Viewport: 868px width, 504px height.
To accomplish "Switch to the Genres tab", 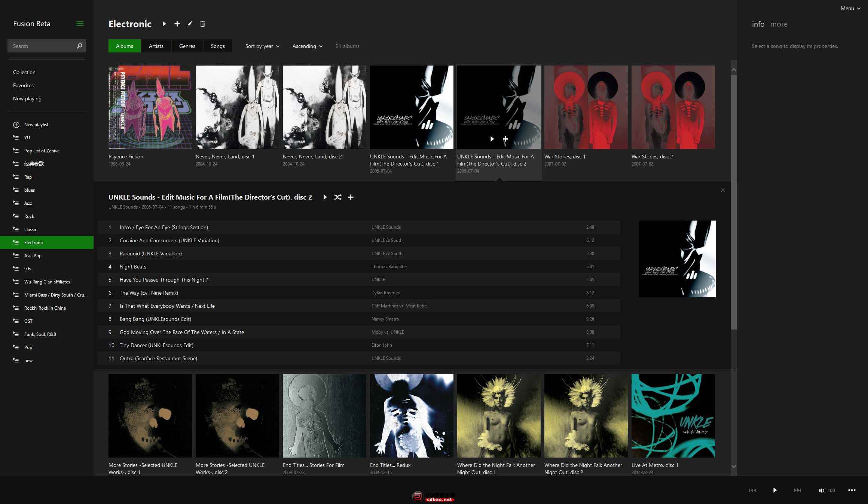I will 187,46.
